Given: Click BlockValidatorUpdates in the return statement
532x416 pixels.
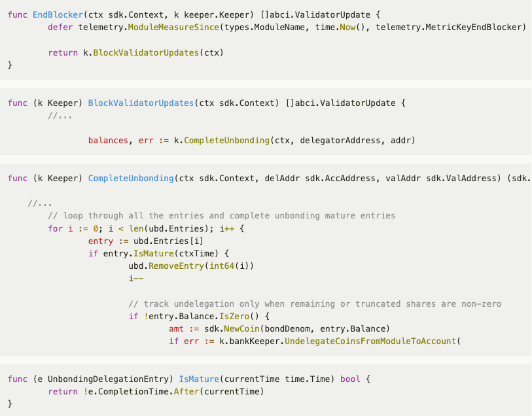Looking at the screenshot, I should (146, 53).
